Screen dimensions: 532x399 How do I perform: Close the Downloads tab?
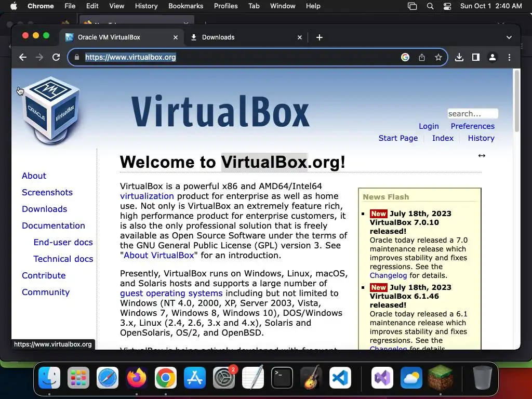pyautogui.click(x=300, y=37)
